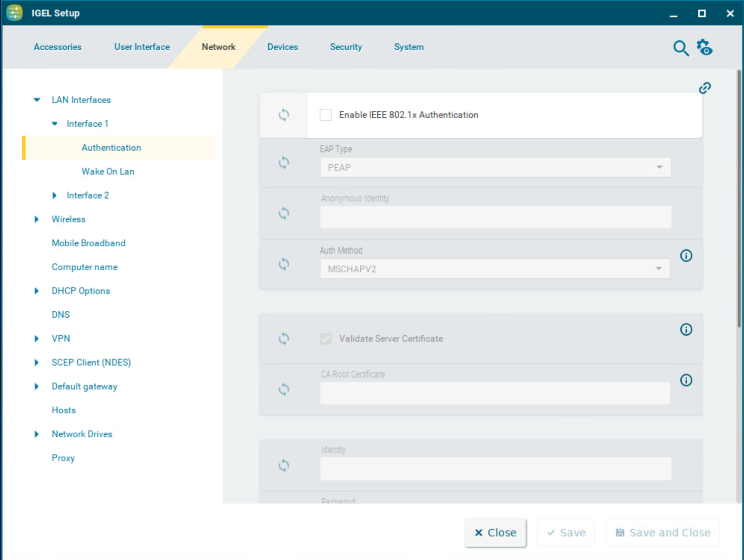Enable IEEE 802.1x Authentication
This screenshot has height=560, width=744.
pyautogui.click(x=325, y=114)
